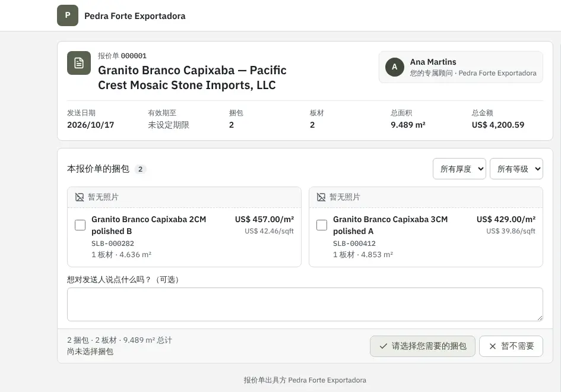561x392 pixels.
Task: Tick checkbox for Granito Branco Capixaba 3CM bundle
Action: [x=322, y=225]
